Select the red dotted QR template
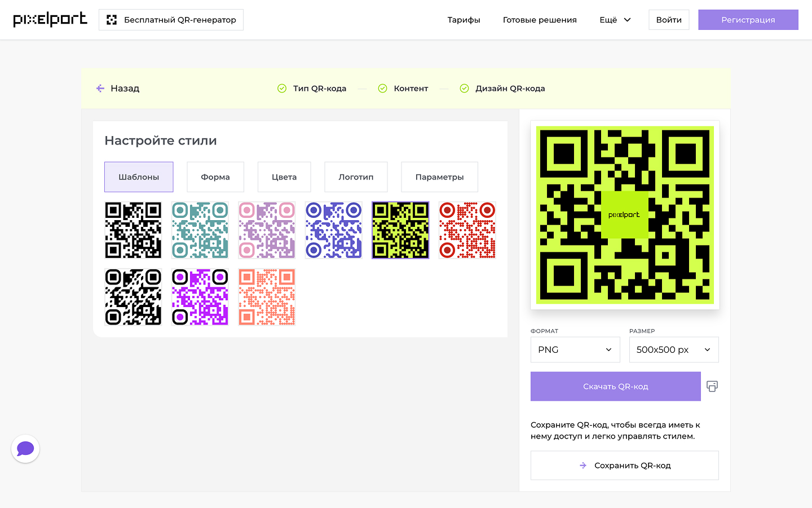 click(467, 230)
